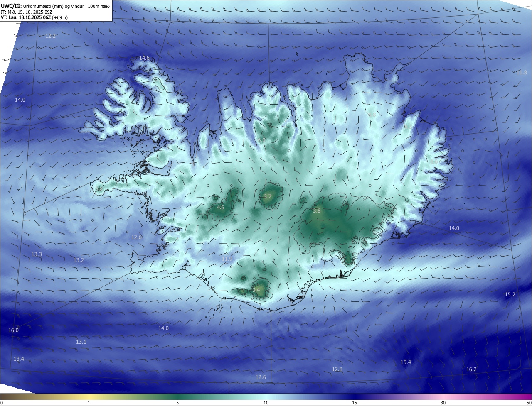Click the 30 tick on the color scale
The image size is (532, 406).
[x=443, y=403]
